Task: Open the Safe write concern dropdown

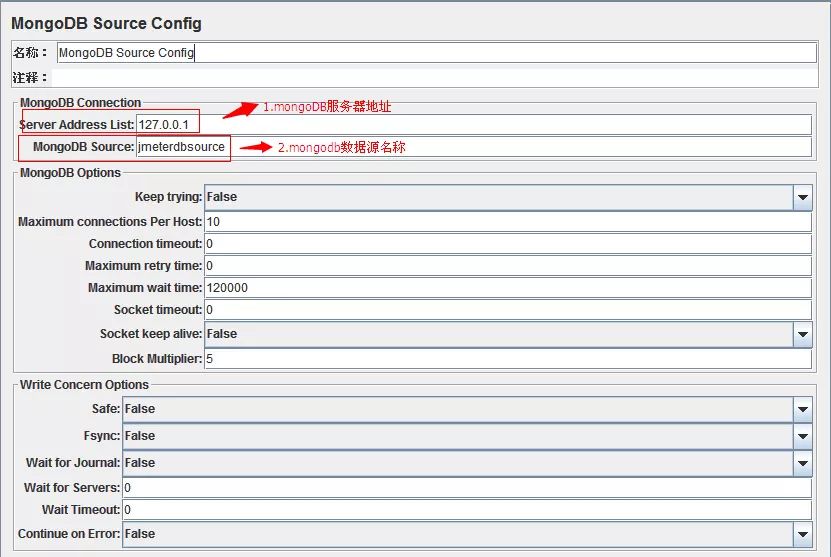Action: tap(467, 409)
